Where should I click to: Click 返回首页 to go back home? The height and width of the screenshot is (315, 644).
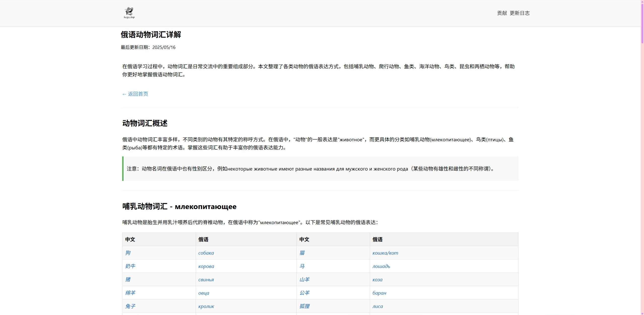135,94
